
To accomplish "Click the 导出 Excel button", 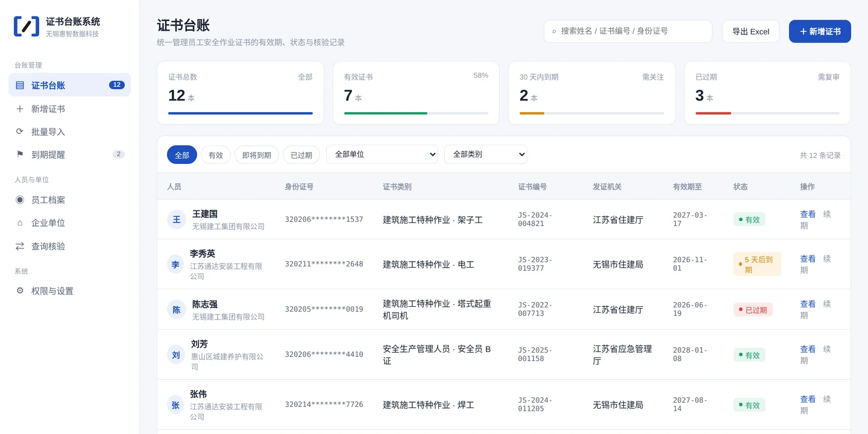I will 750,31.
